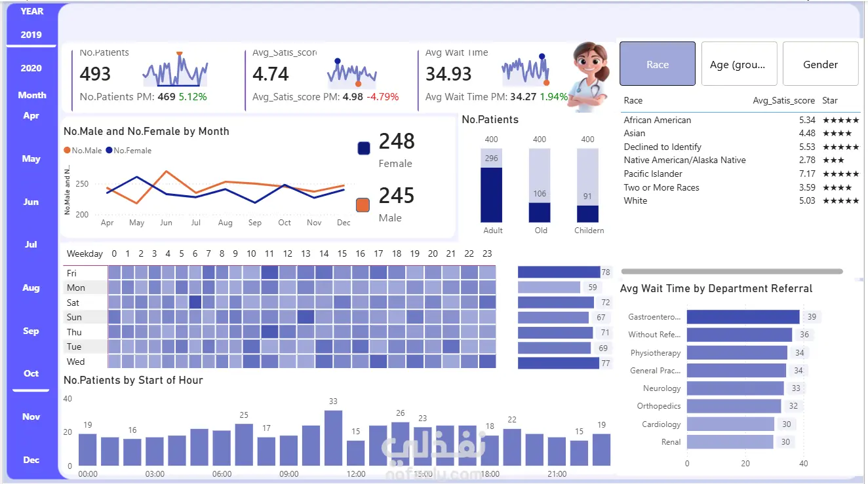
Task: Select year 2019 in the slicer
Action: (x=31, y=35)
